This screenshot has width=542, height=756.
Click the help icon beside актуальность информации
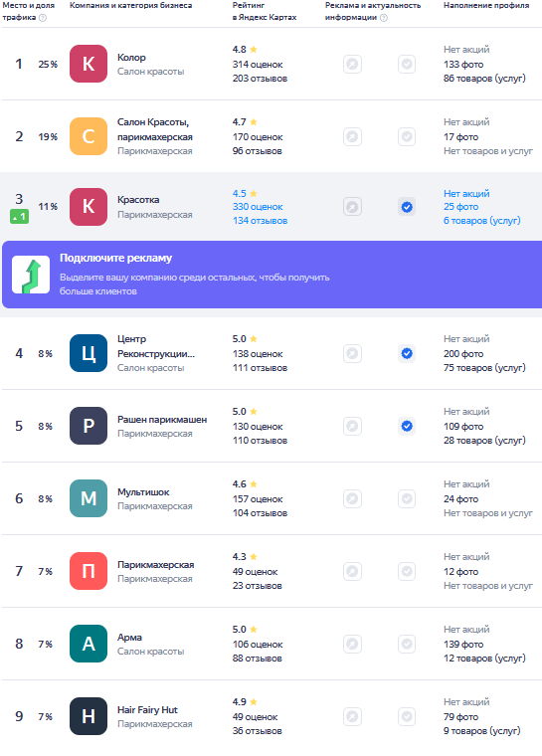(384, 18)
